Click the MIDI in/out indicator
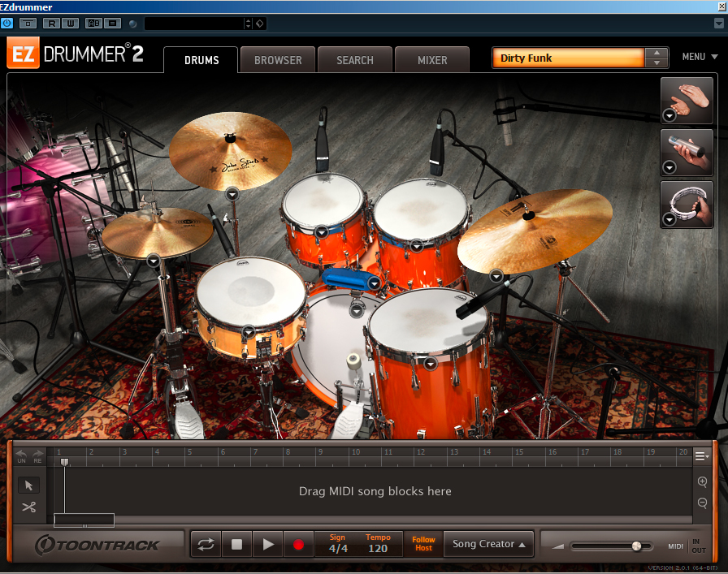Screen dimensions: 728x574 click(687, 546)
